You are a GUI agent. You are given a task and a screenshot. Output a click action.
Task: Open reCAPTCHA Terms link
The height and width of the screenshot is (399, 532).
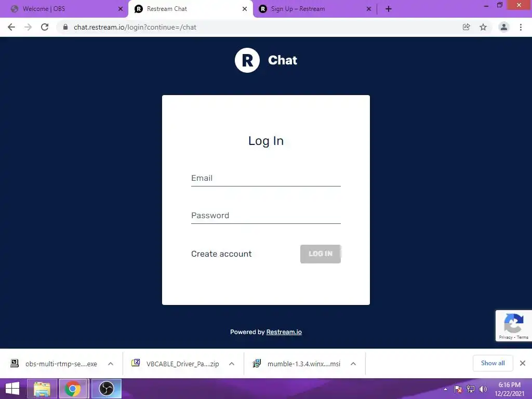click(x=523, y=337)
